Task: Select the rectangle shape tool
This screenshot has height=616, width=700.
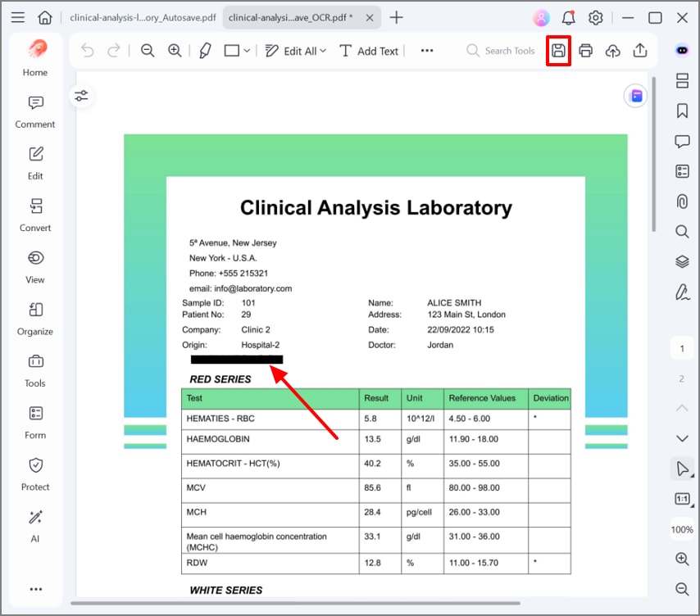Action: click(x=232, y=51)
